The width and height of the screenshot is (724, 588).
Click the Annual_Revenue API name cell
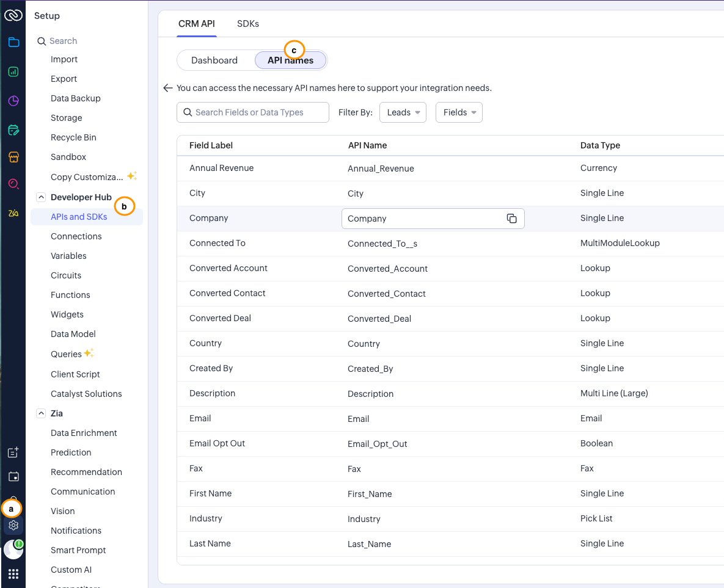click(381, 169)
